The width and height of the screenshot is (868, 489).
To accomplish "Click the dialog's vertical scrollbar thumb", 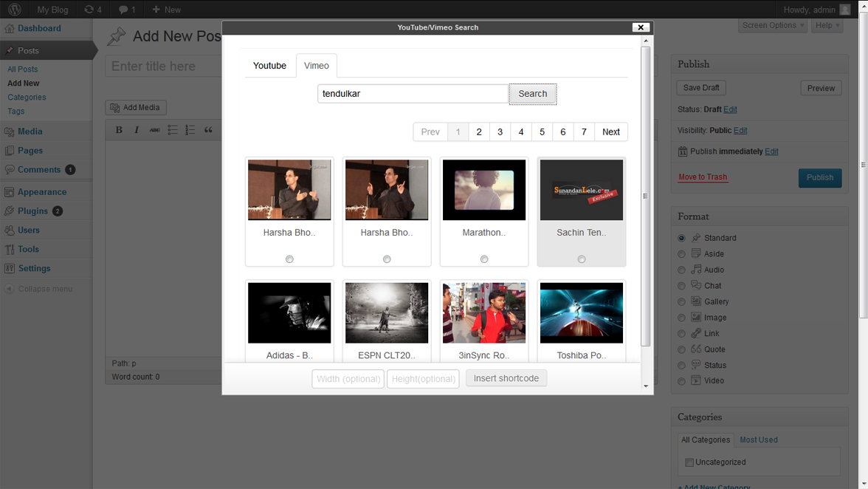I will [x=646, y=196].
